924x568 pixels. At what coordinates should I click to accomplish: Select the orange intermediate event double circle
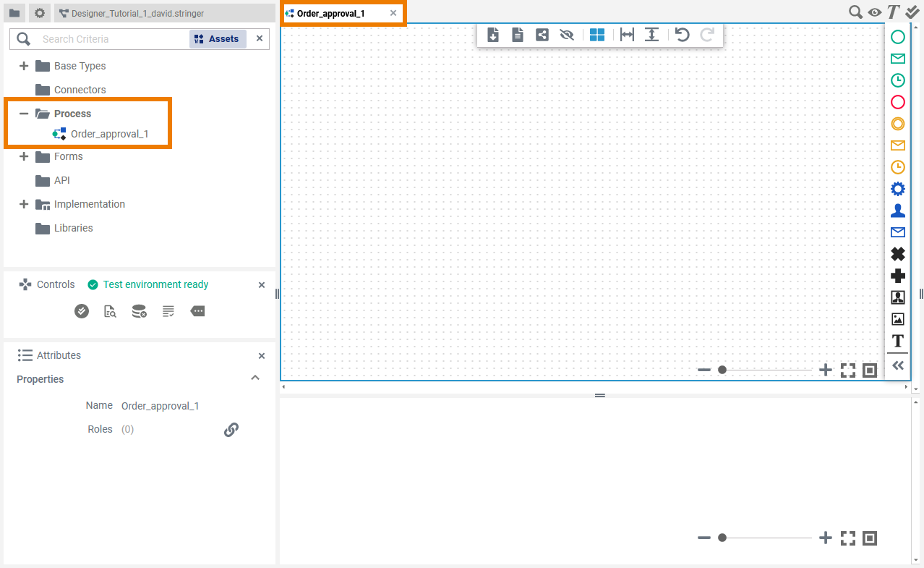898,124
